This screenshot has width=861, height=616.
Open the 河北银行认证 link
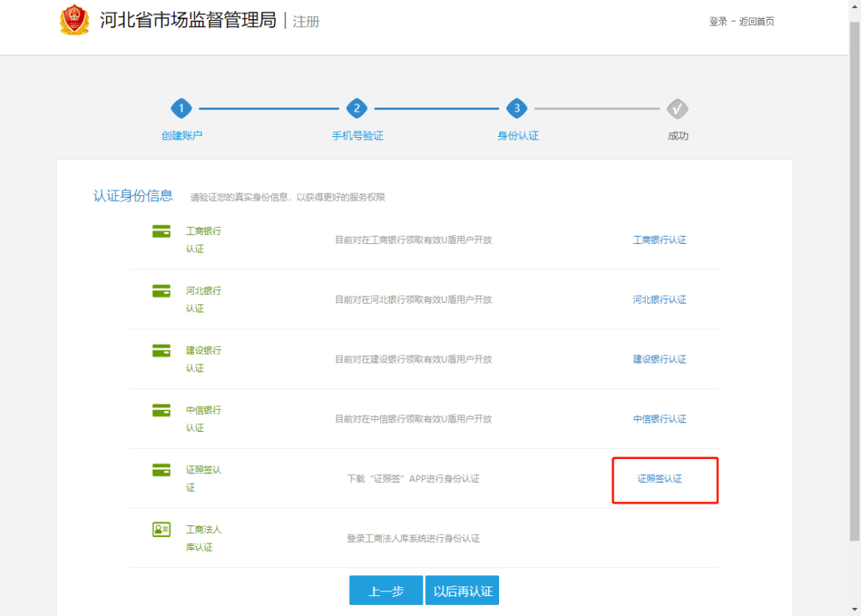pyautogui.click(x=659, y=300)
